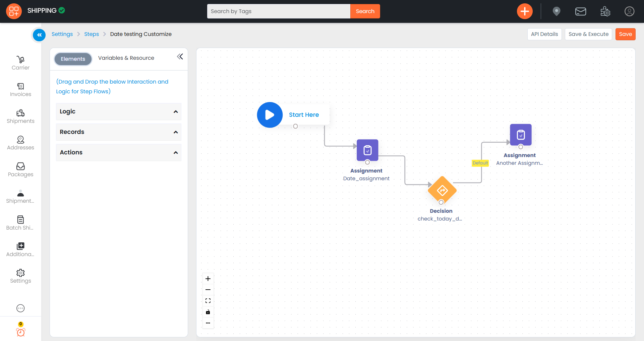Zoom in on the canvas

208,279
